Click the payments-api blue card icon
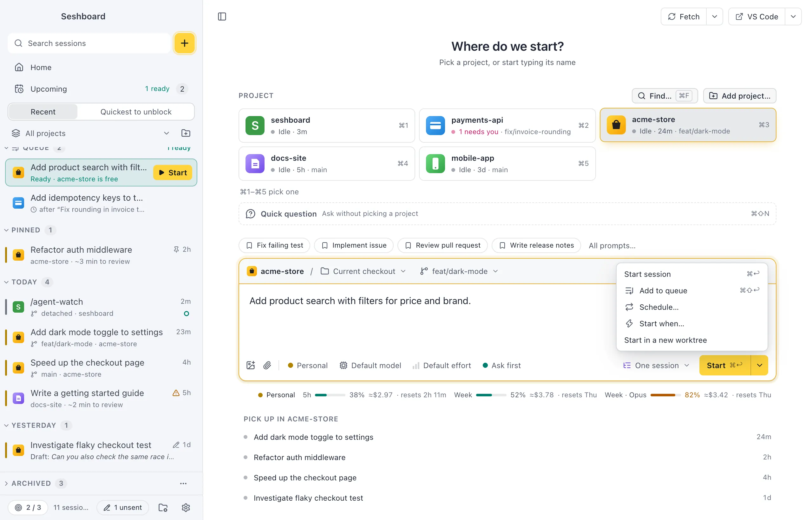812x520 pixels. (435, 126)
